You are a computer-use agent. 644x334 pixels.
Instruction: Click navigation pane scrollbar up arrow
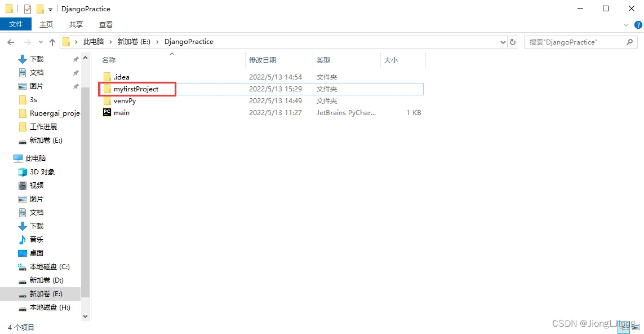click(86, 58)
